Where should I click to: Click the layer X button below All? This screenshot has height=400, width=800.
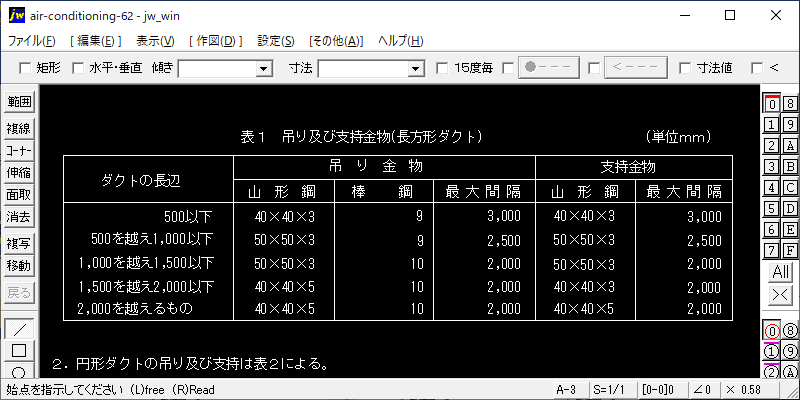[x=780, y=294]
